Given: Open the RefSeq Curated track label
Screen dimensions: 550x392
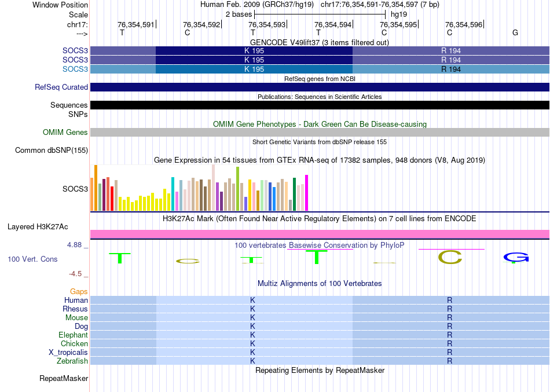Looking at the screenshot, I should point(61,87).
